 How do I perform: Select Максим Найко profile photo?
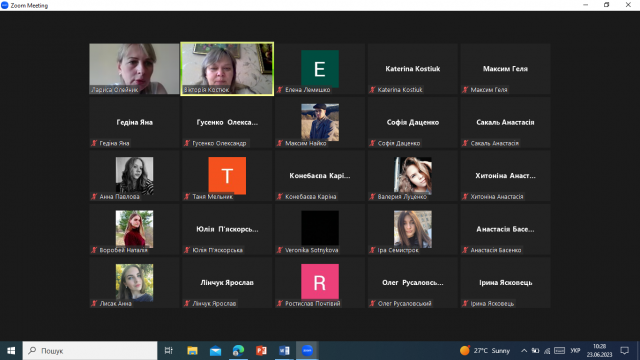(x=320, y=122)
